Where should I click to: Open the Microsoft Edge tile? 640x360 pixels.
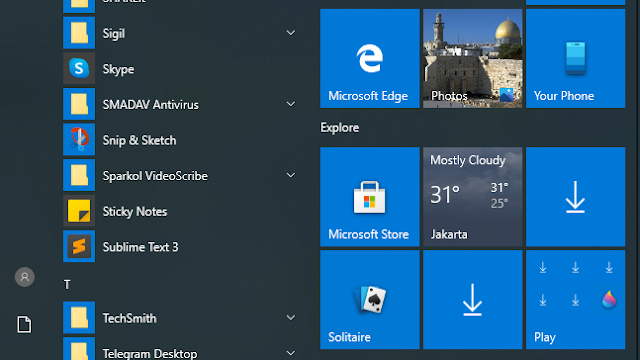tap(370, 58)
